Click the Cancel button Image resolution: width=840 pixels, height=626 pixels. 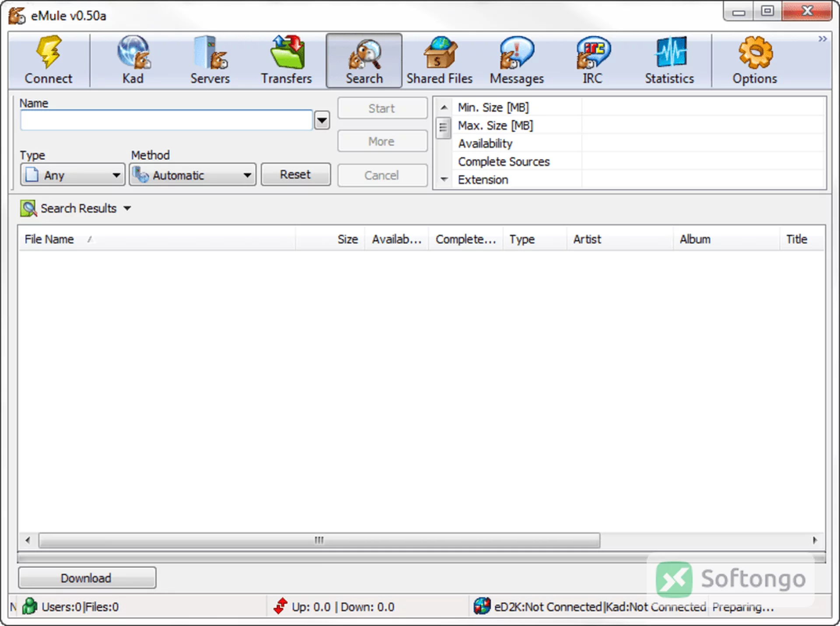tap(382, 175)
